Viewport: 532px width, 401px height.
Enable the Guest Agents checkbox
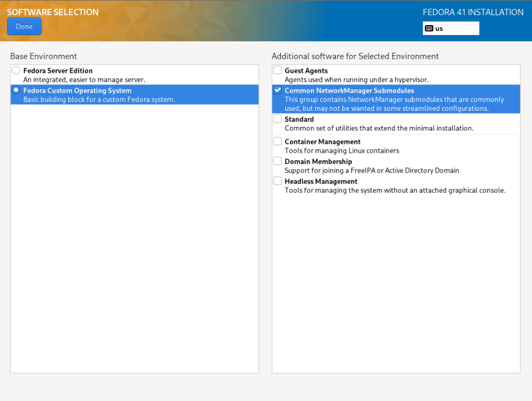[x=278, y=70]
